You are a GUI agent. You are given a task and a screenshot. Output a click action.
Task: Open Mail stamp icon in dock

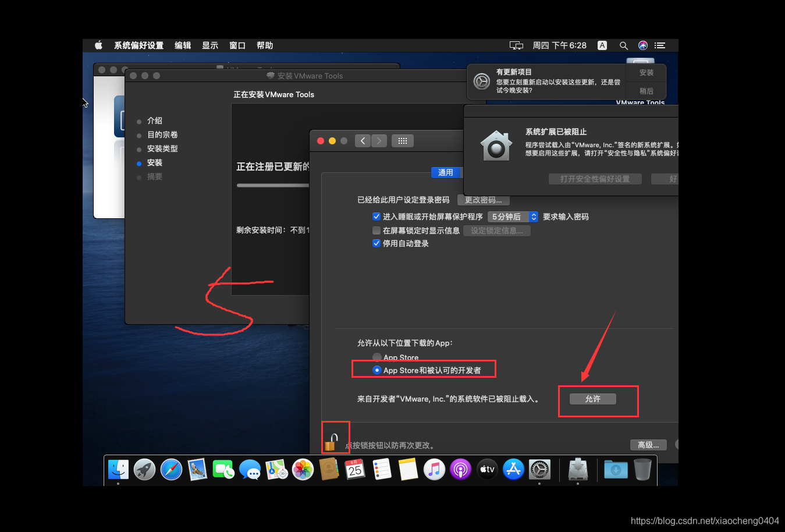197,470
